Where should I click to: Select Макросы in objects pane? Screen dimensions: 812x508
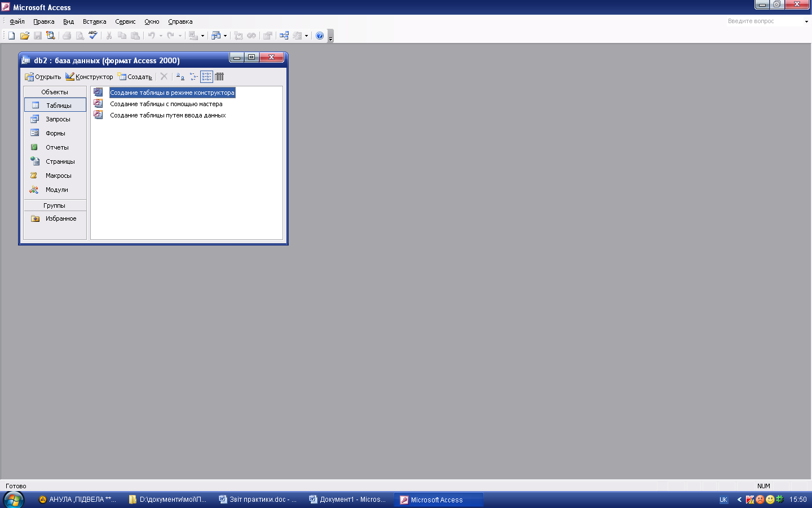pyautogui.click(x=55, y=176)
